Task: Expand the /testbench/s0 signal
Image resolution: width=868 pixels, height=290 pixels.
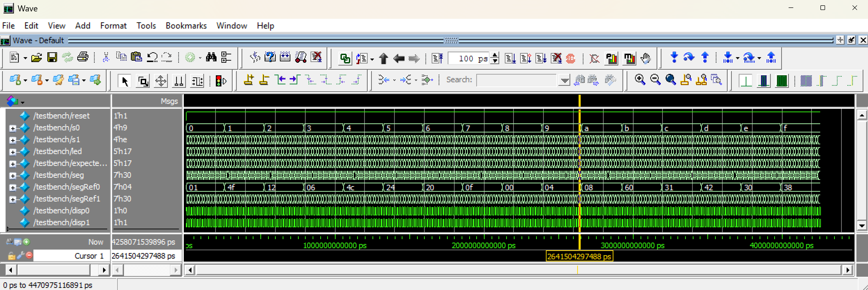Action: coord(13,128)
